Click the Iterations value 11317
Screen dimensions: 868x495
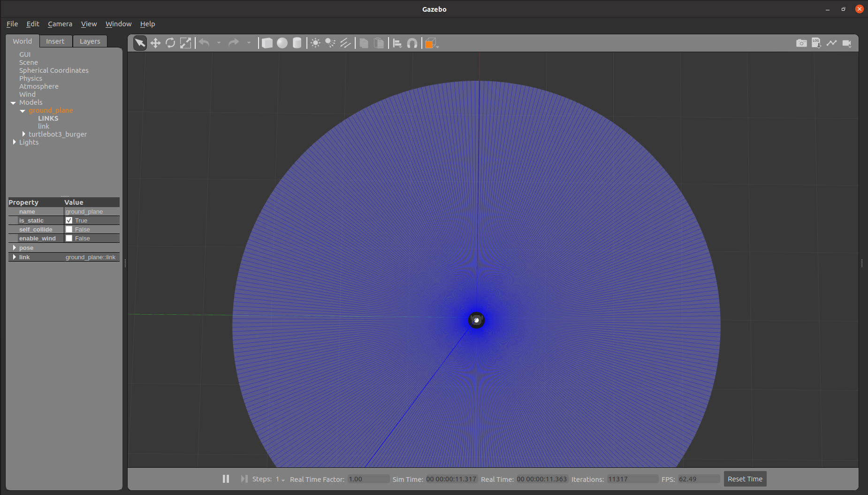(632, 479)
